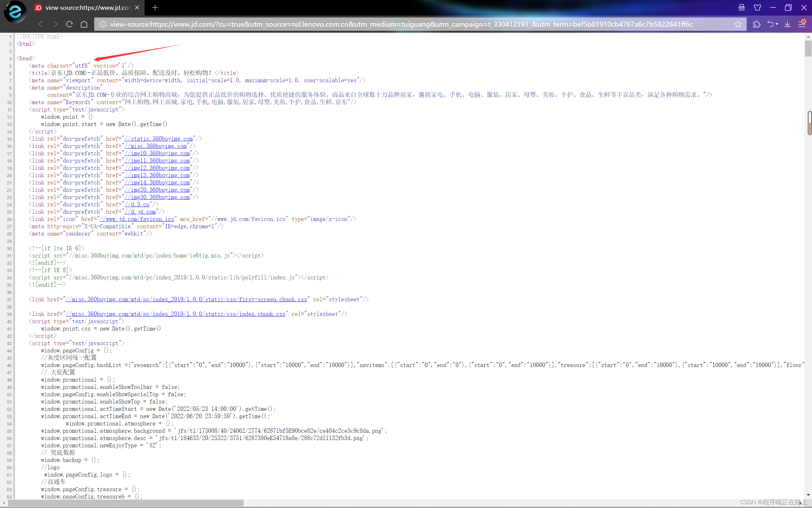This screenshot has width=812, height=508.
Task: Click the "window.point.start = new Date().getTime()" line
Action: click(x=104, y=124)
